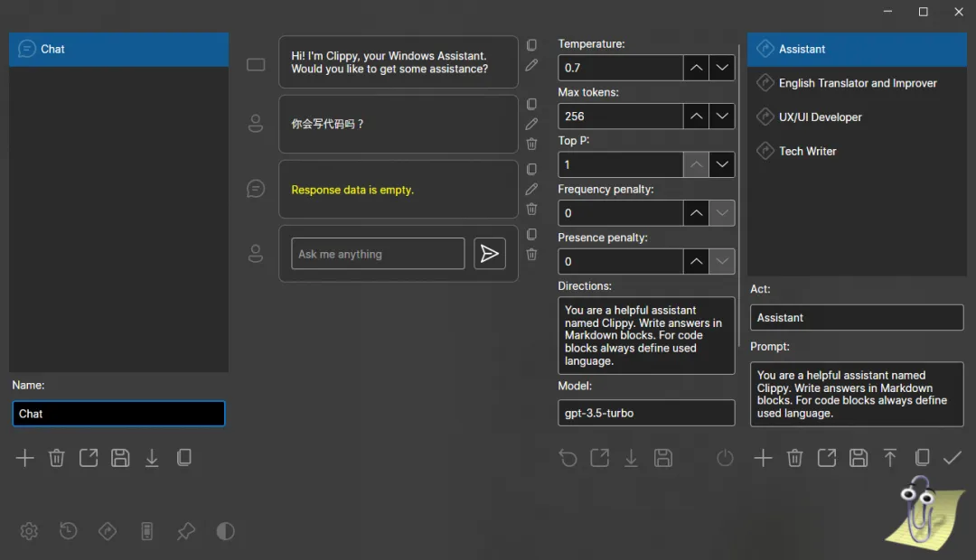Click the Directions text box
The image size is (976, 560).
tap(646, 335)
